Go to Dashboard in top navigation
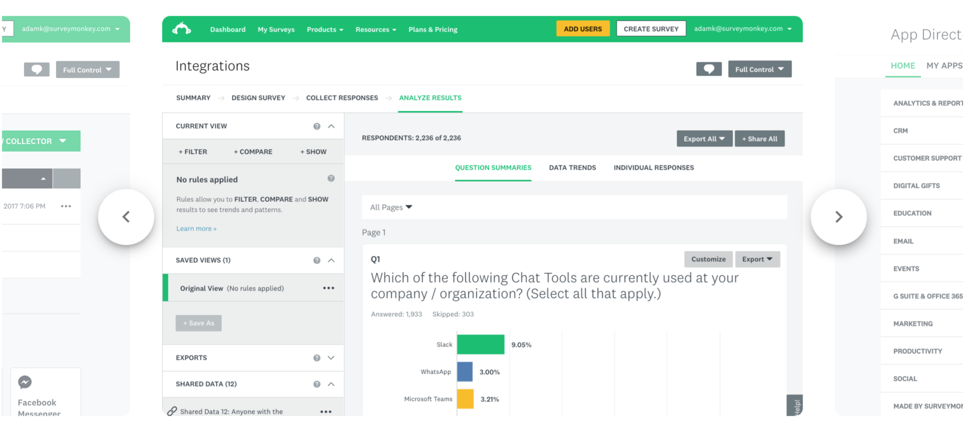 228,29
